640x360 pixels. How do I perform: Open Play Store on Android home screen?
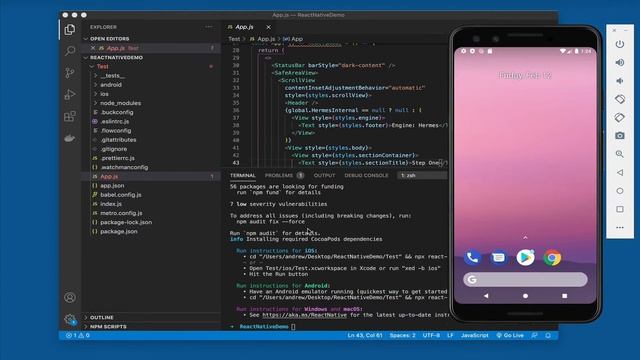coord(525,258)
